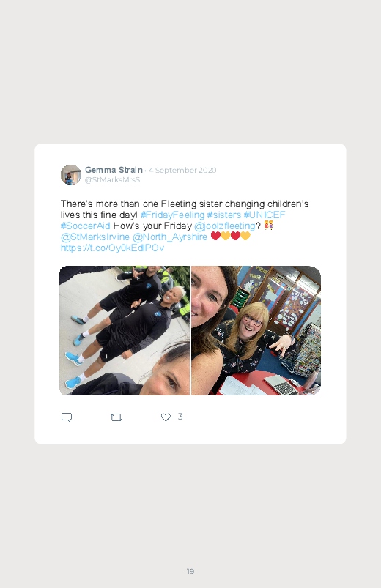The image size is (381, 588).
Task: Visit the @North_Ayrshire mention
Action: pyautogui.click(x=170, y=237)
